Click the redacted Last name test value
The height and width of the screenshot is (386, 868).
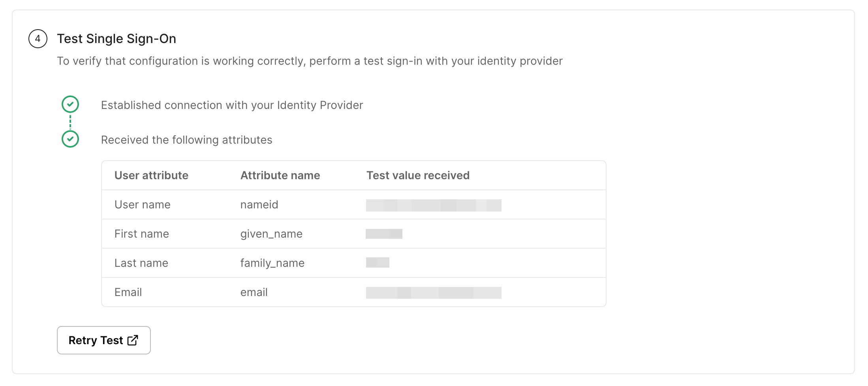pos(377,263)
